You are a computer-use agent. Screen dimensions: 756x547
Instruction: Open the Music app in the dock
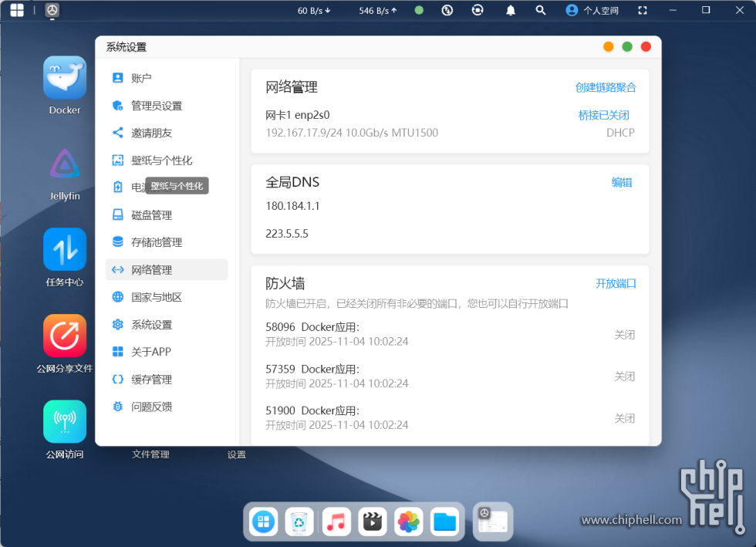(x=336, y=522)
